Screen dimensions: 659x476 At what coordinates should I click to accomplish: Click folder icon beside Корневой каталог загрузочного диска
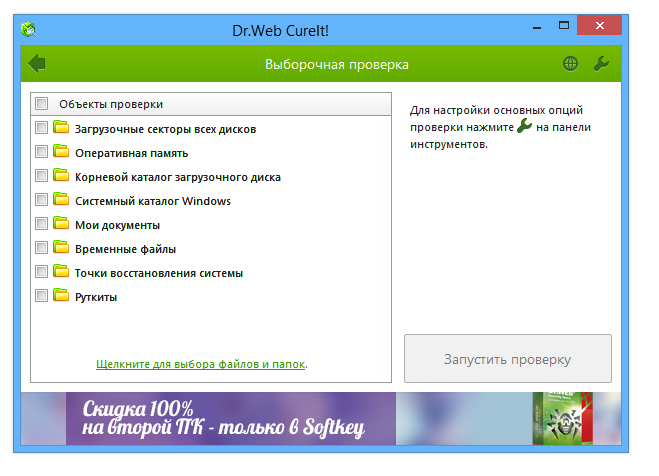61,175
